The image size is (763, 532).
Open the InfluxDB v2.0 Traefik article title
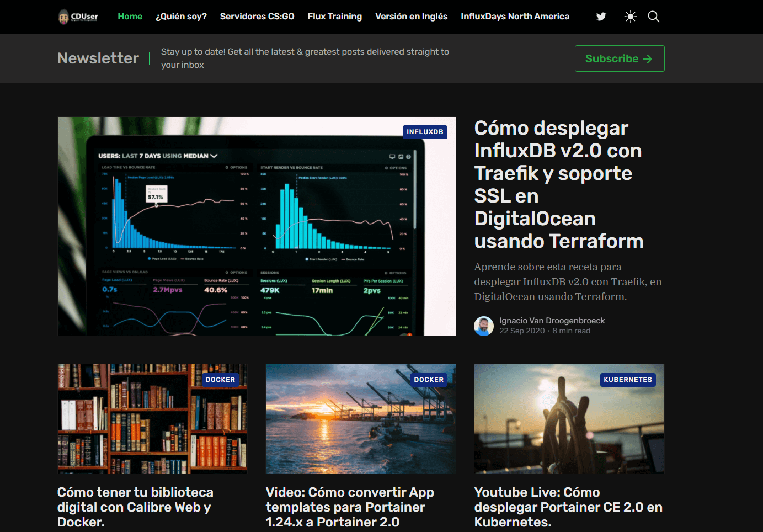[559, 184]
